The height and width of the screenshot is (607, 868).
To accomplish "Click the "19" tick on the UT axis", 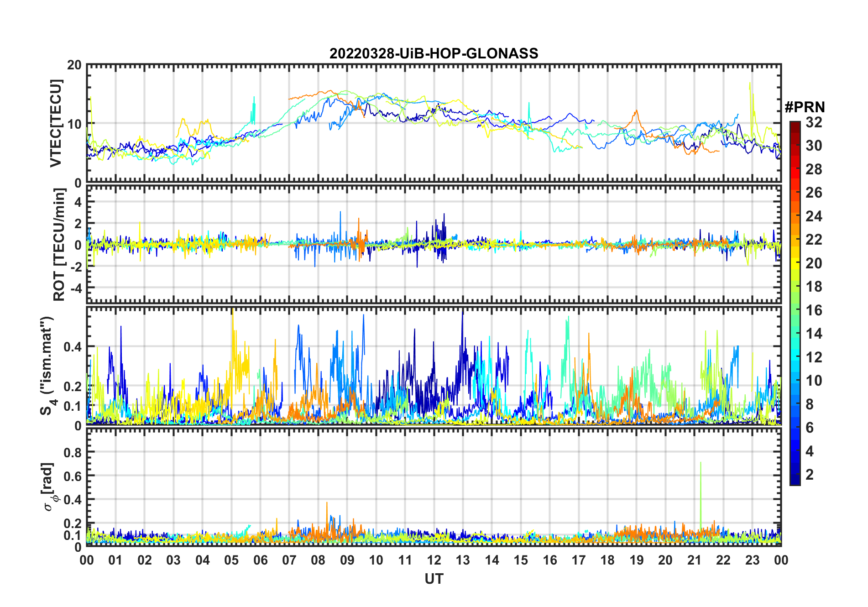I will pos(637,560).
